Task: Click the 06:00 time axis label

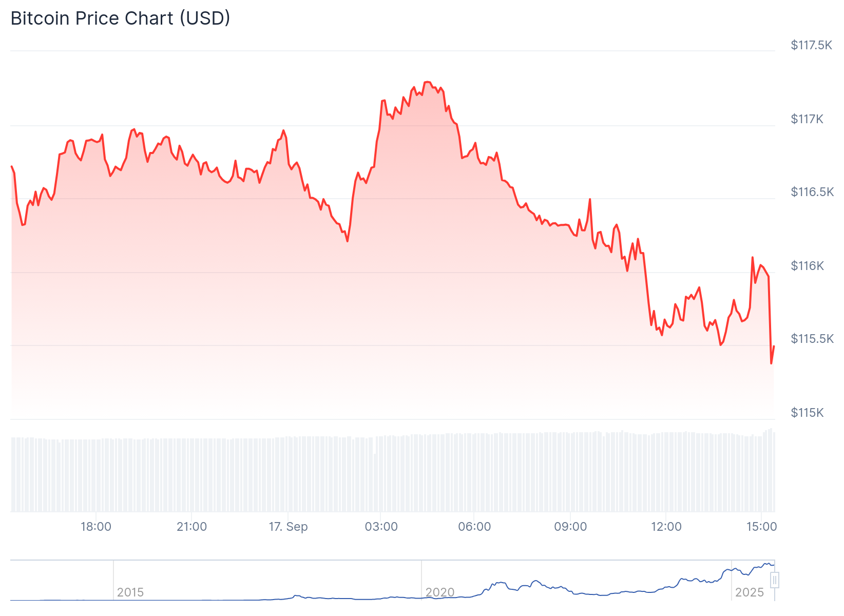Action: [x=474, y=527]
